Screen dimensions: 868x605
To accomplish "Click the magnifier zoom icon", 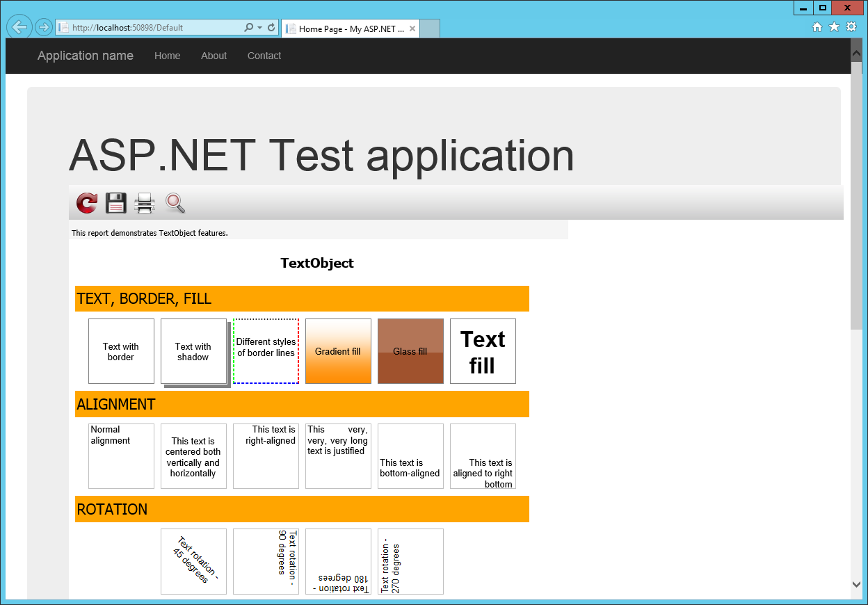I will click(175, 203).
